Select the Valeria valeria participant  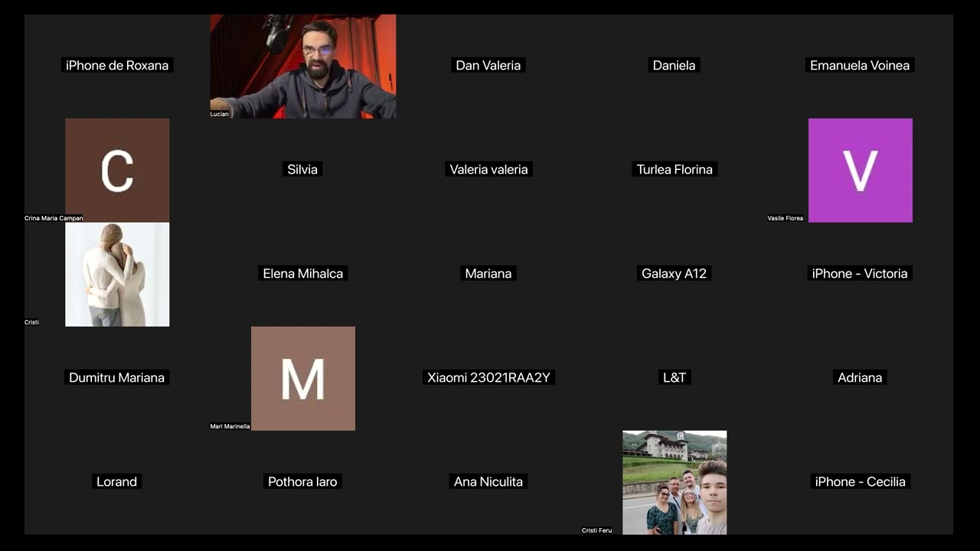coord(488,169)
